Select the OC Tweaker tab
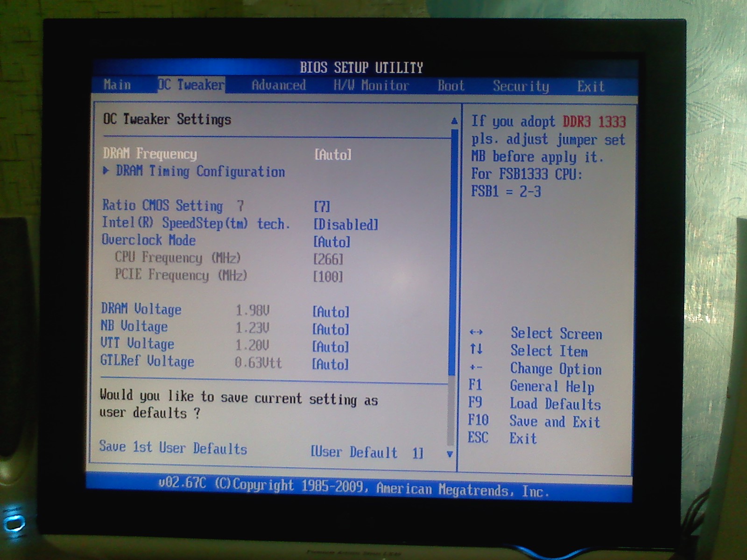The height and width of the screenshot is (560, 747). point(191,85)
